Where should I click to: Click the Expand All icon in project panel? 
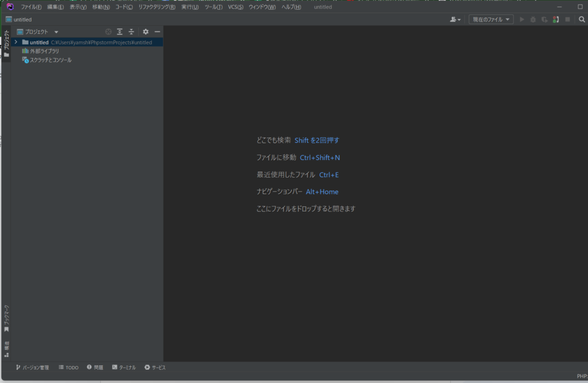coord(120,32)
